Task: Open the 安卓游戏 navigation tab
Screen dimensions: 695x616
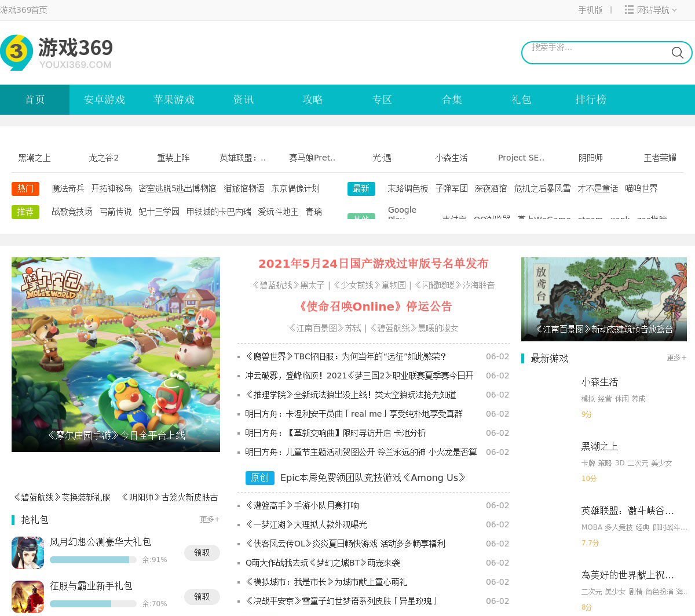Action: tap(104, 100)
